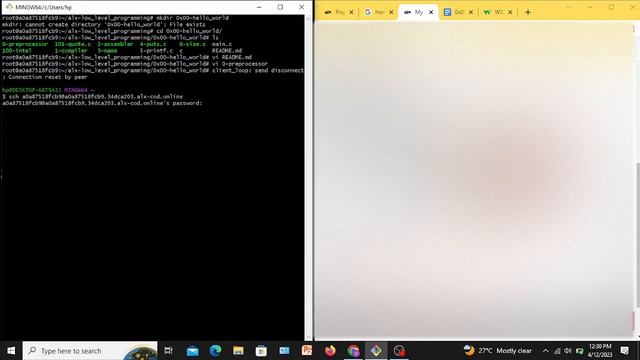640x360 pixels.
Task: Open PowerPoint from the taskbar
Action: click(307, 351)
